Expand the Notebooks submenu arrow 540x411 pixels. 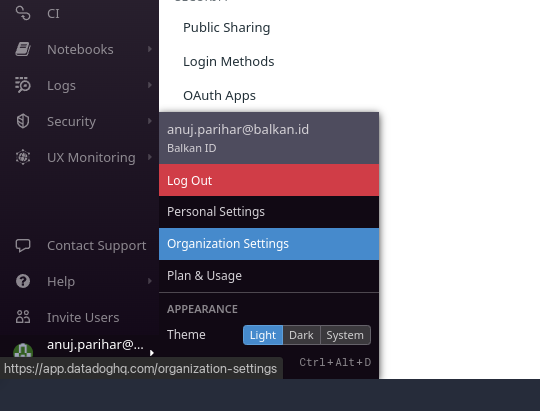(150, 49)
